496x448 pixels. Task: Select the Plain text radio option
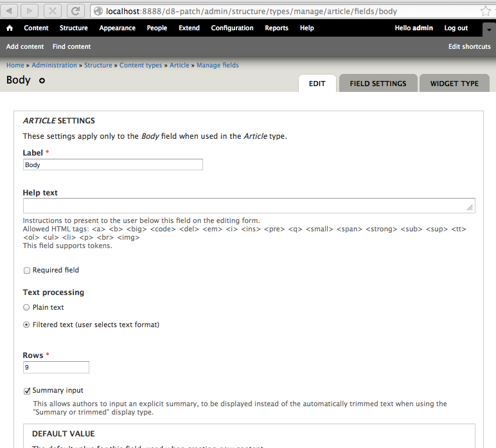click(x=26, y=307)
